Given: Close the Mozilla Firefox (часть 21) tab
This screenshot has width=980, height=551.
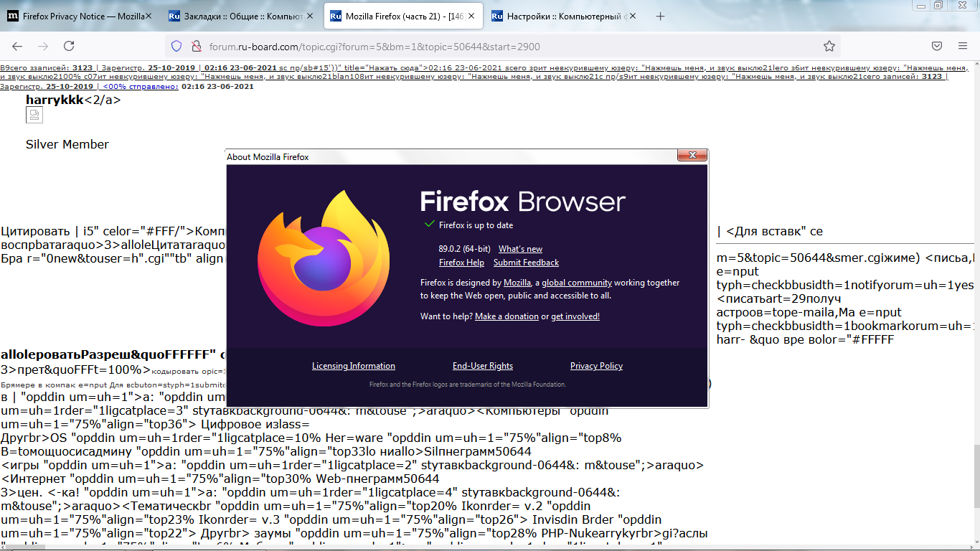Looking at the screenshot, I should tap(471, 16).
